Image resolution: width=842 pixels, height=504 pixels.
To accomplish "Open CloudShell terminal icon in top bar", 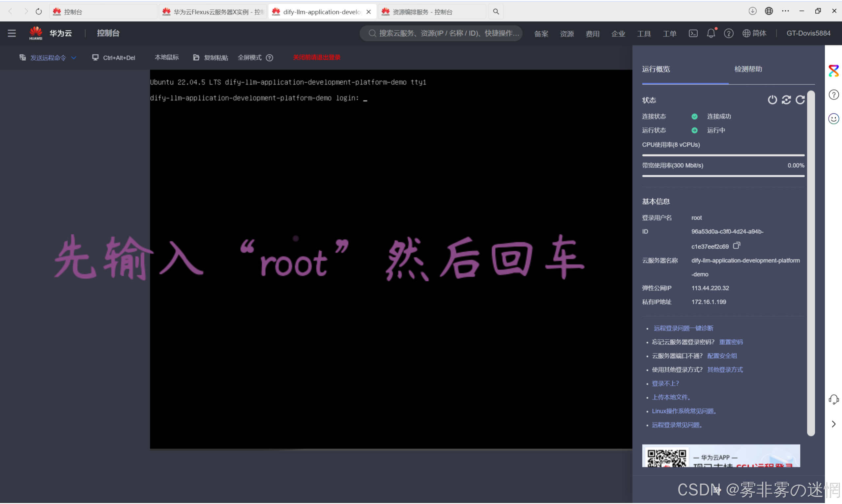I will pyautogui.click(x=693, y=33).
